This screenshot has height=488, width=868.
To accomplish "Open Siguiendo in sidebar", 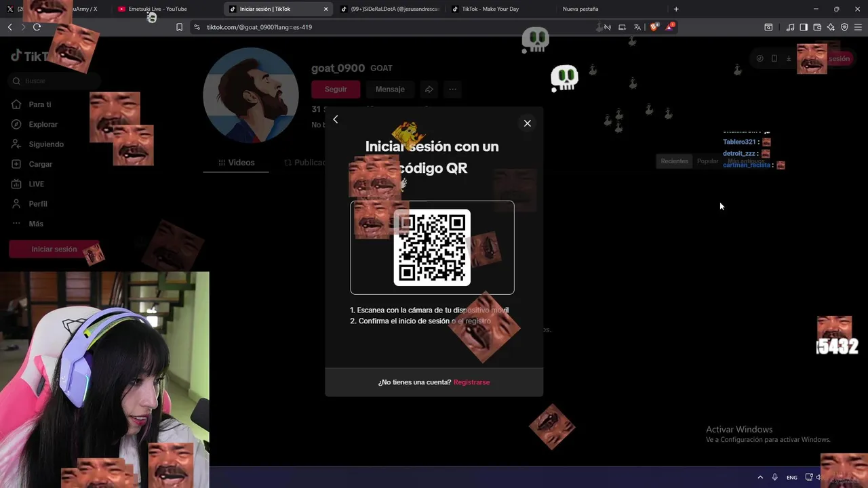I will [x=46, y=144].
